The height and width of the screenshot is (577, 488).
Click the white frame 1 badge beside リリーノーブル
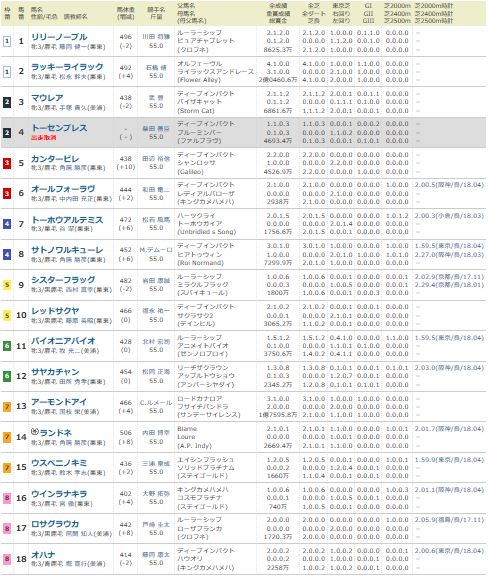tap(7, 41)
